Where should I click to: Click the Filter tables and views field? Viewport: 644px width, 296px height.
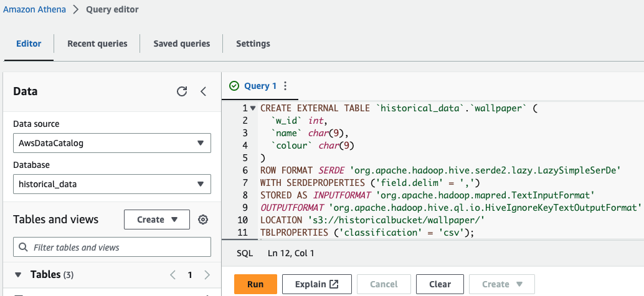coord(112,247)
